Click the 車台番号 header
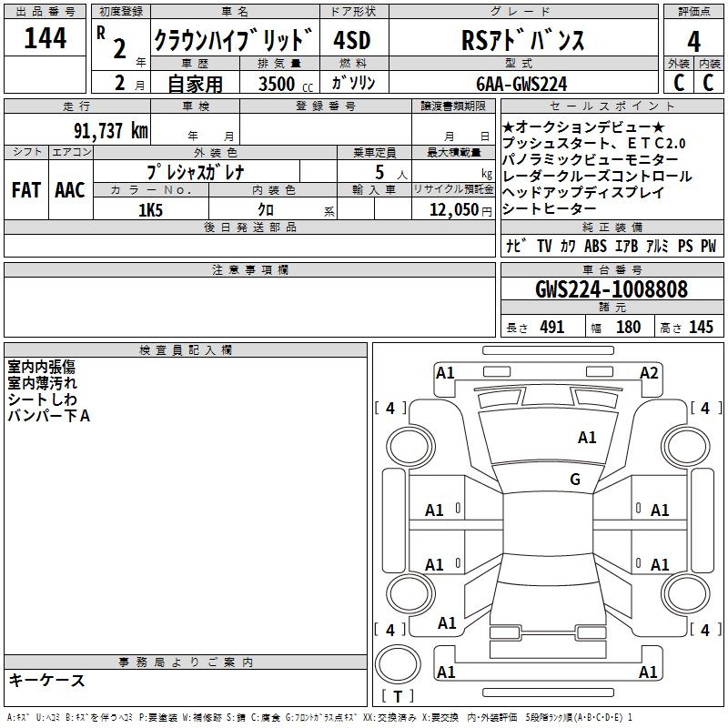Viewport: 728px width, 728px height. pyautogui.click(x=612, y=269)
